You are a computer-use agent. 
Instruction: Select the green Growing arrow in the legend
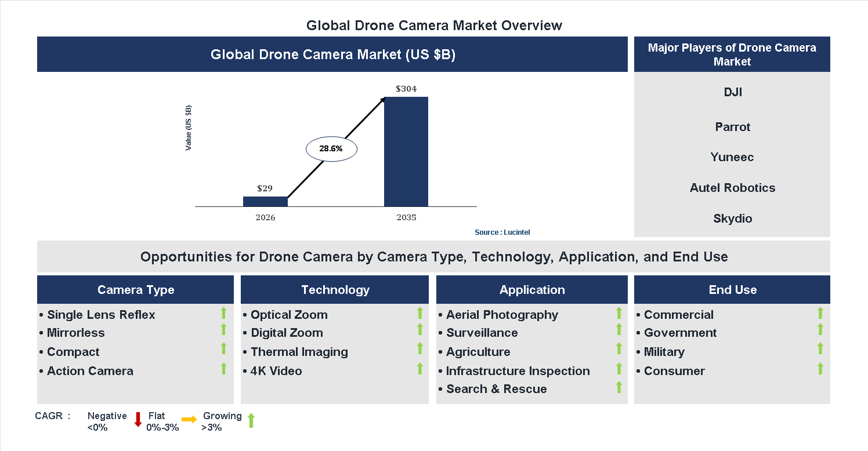pyautogui.click(x=251, y=420)
